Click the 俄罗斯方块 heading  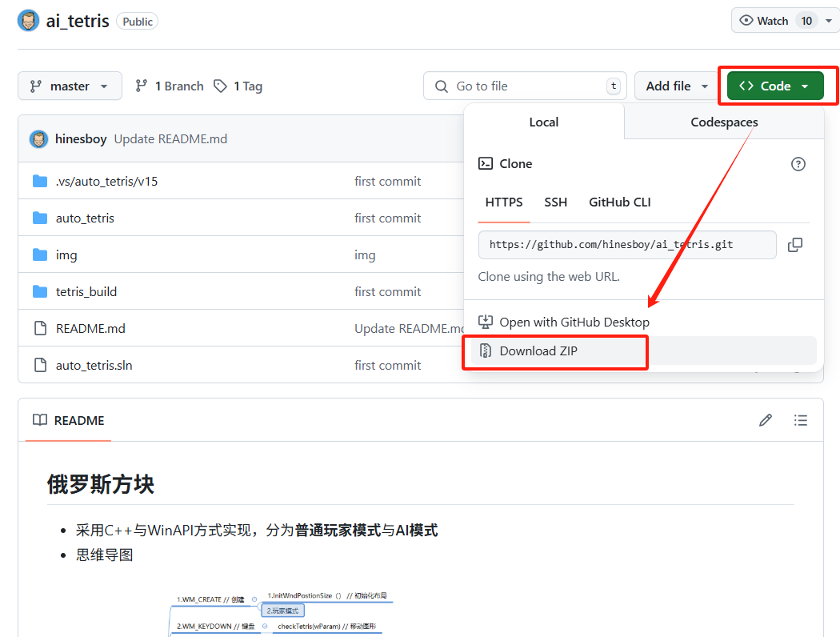(101, 484)
